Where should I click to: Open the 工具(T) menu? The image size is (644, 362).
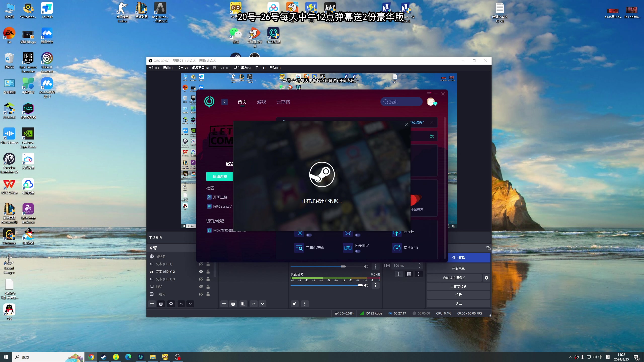[260, 68]
